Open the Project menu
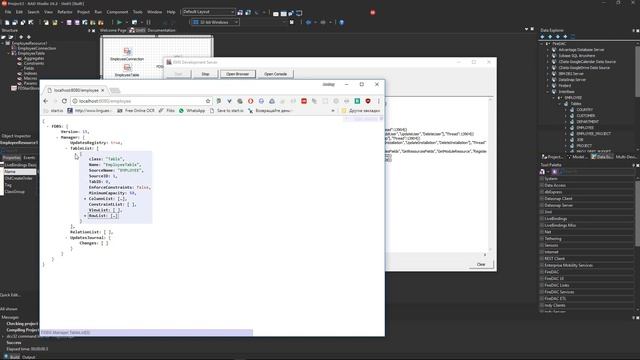Screen dimensions: 640x360 coord(83,12)
